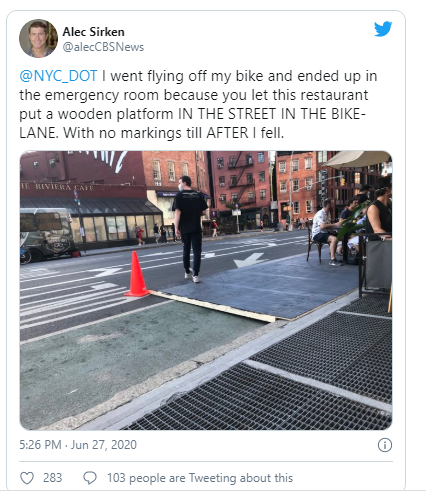
Task: Open the 5:26 PM Jun 27, 2020 timestamp
Action: coord(78,445)
